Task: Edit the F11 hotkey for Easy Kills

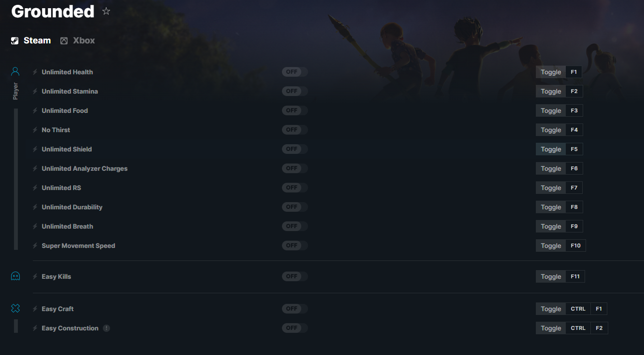Action: click(x=575, y=276)
